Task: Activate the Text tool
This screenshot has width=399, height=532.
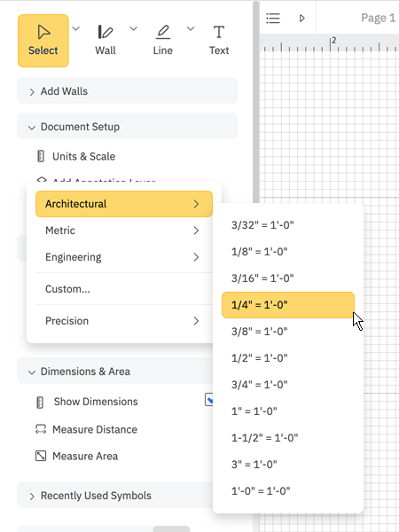Action: point(219,41)
